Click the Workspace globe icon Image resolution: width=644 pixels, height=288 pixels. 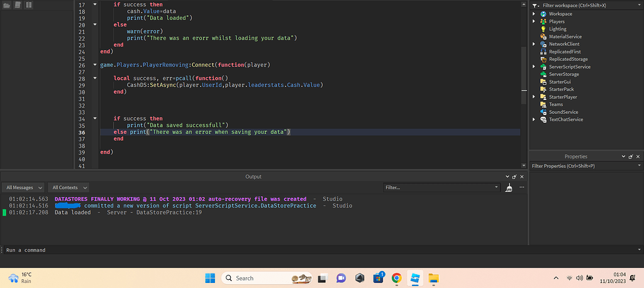(543, 14)
